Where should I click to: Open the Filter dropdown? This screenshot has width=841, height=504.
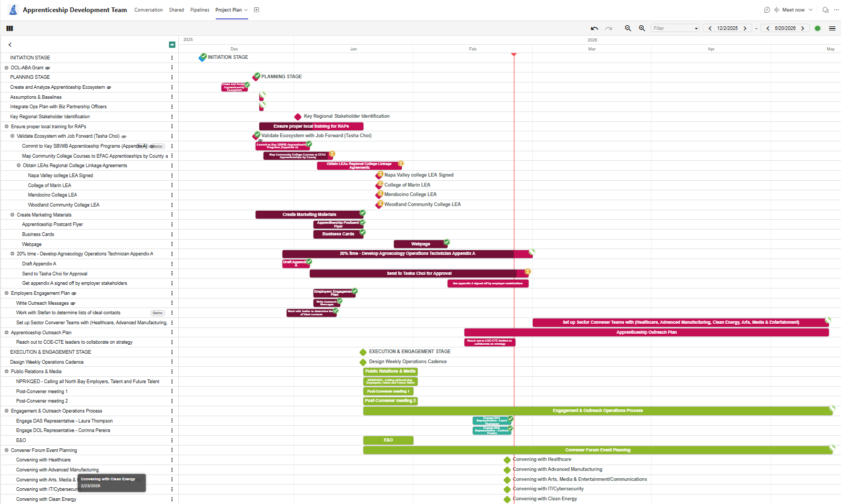[675, 28]
